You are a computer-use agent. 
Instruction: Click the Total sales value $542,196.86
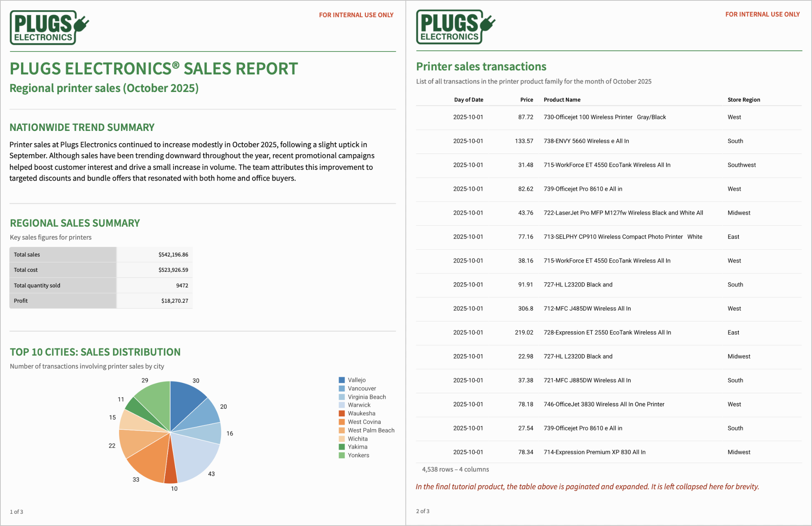click(x=173, y=255)
